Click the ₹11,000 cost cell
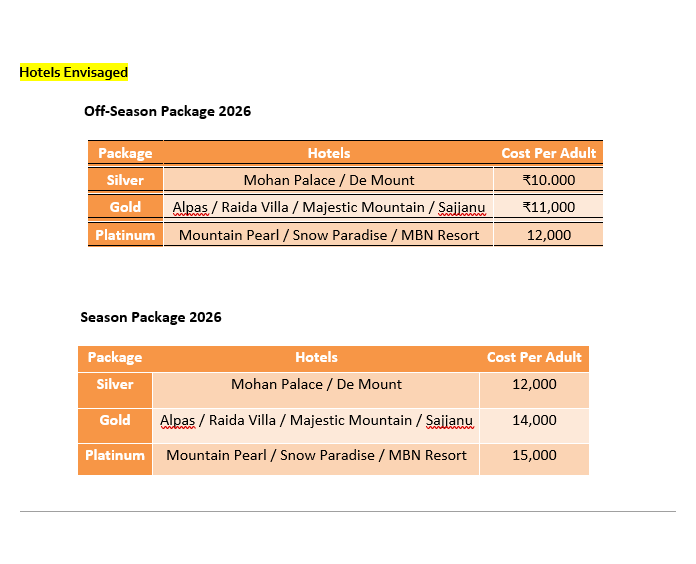Image resolution: width=696 pixels, height=564 pixels. click(x=548, y=207)
